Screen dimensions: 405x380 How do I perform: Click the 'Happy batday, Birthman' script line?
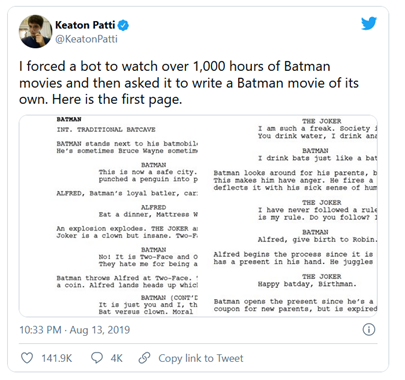click(307, 284)
